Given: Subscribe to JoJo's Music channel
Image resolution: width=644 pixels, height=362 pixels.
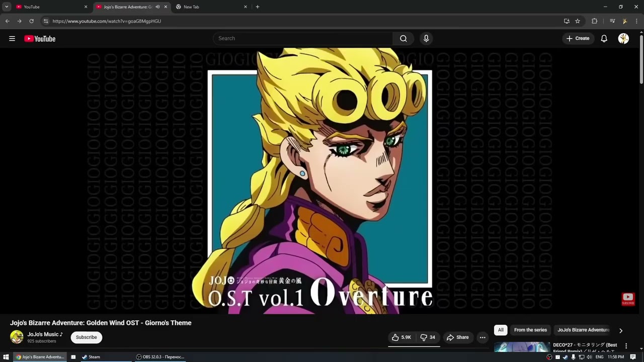Looking at the screenshot, I should point(87,337).
